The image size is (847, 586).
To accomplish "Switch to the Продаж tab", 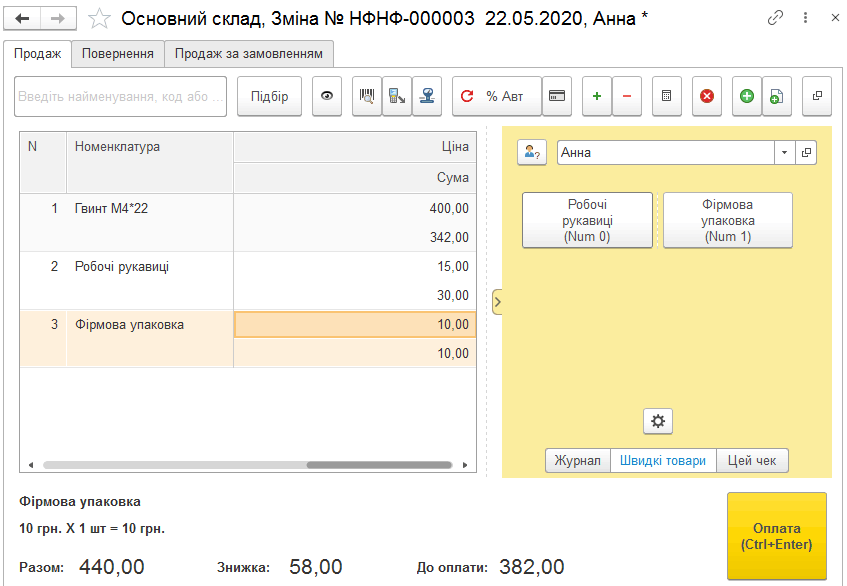I will coord(38,54).
